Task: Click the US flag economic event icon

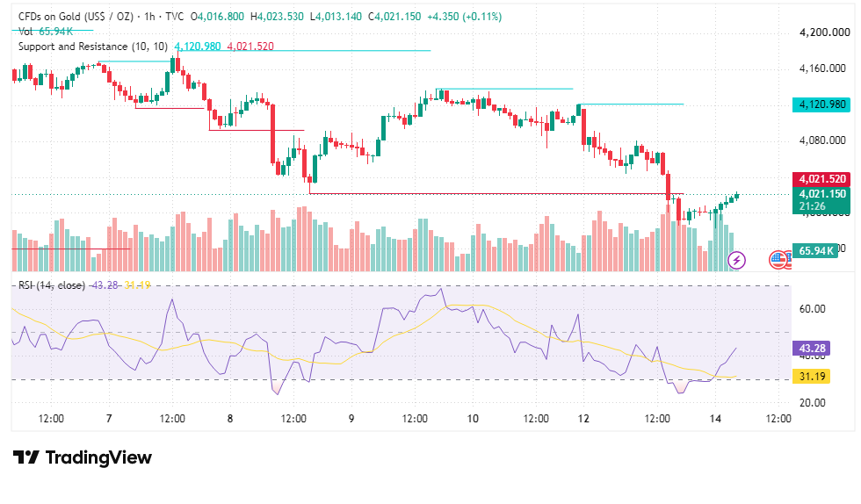Action: (x=778, y=260)
